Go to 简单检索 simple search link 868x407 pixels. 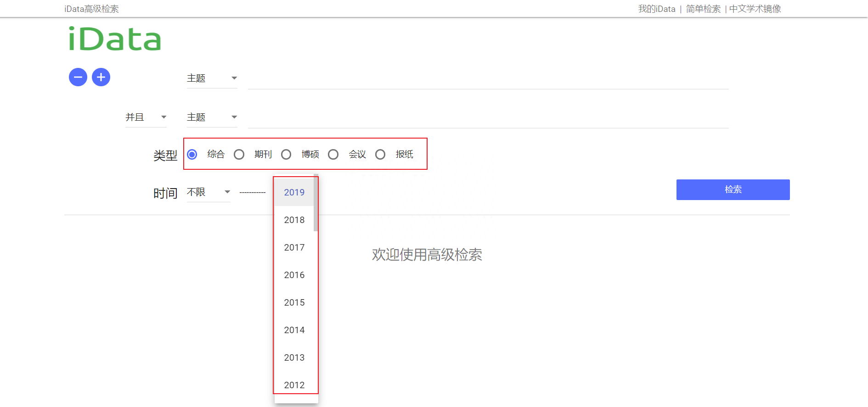pos(703,9)
